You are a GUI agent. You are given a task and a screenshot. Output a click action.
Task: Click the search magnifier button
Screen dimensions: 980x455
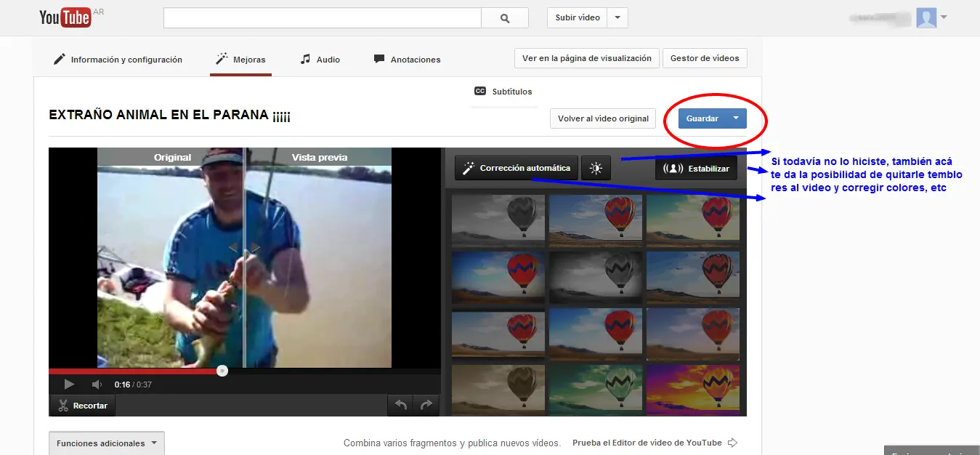pyautogui.click(x=506, y=18)
